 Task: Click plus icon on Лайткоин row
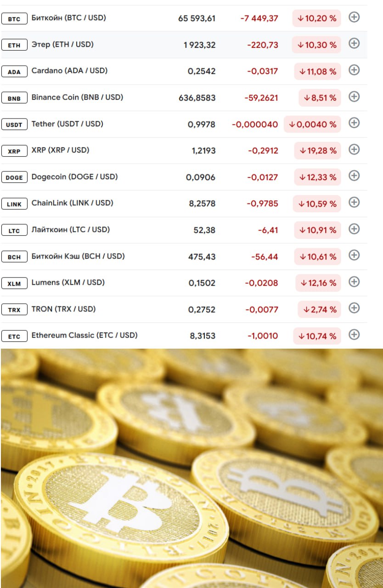tap(354, 229)
